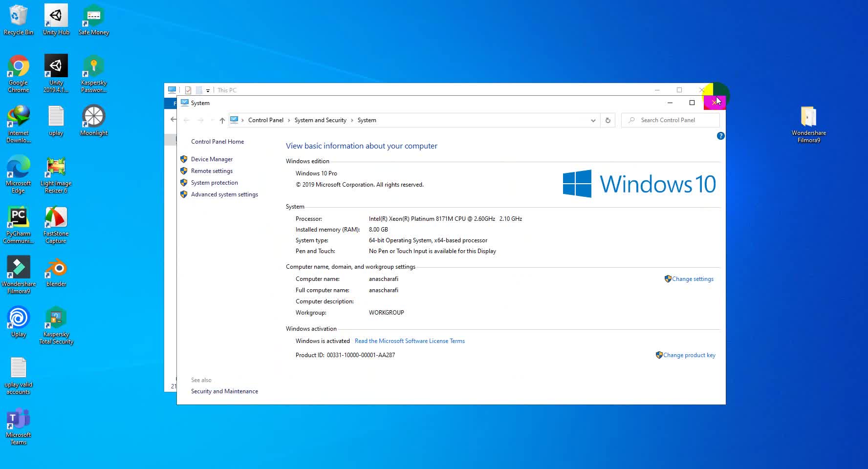
Task: Open the Recycle Bin desktop icon
Action: click(x=19, y=20)
